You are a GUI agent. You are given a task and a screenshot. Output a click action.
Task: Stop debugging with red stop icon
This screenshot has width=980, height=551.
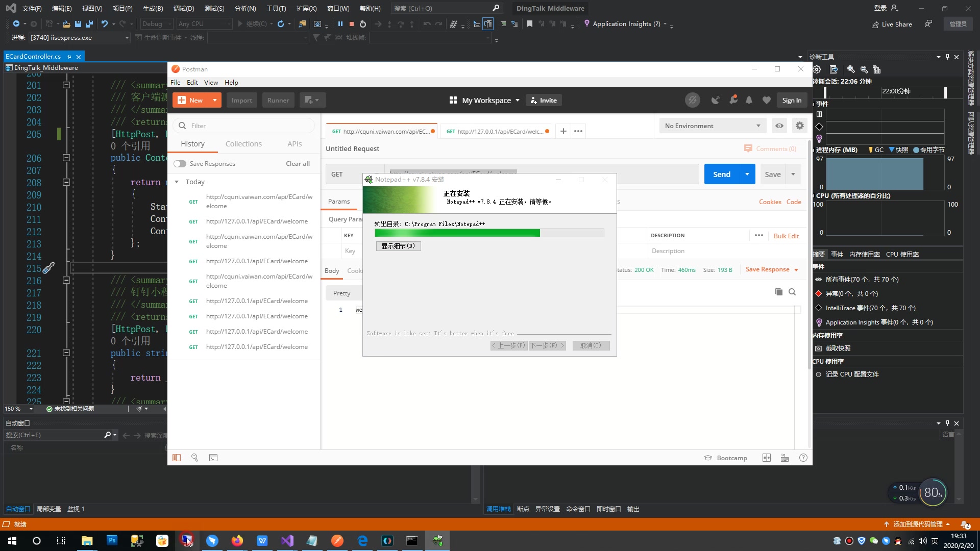click(x=352, y=24)
